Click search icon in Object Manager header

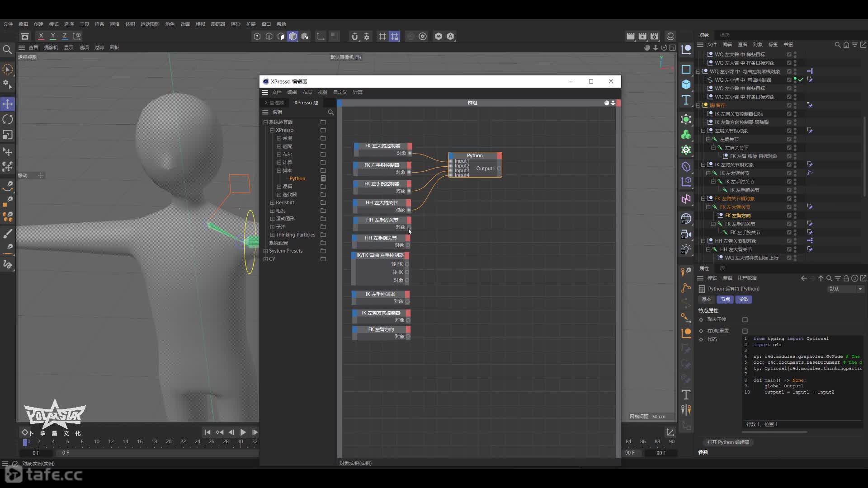838,45
